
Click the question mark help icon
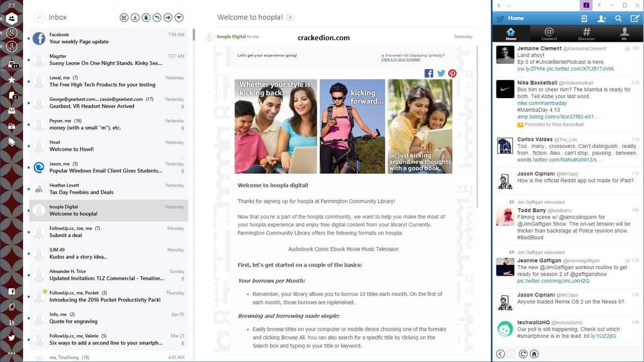click(x=599, y=5)
